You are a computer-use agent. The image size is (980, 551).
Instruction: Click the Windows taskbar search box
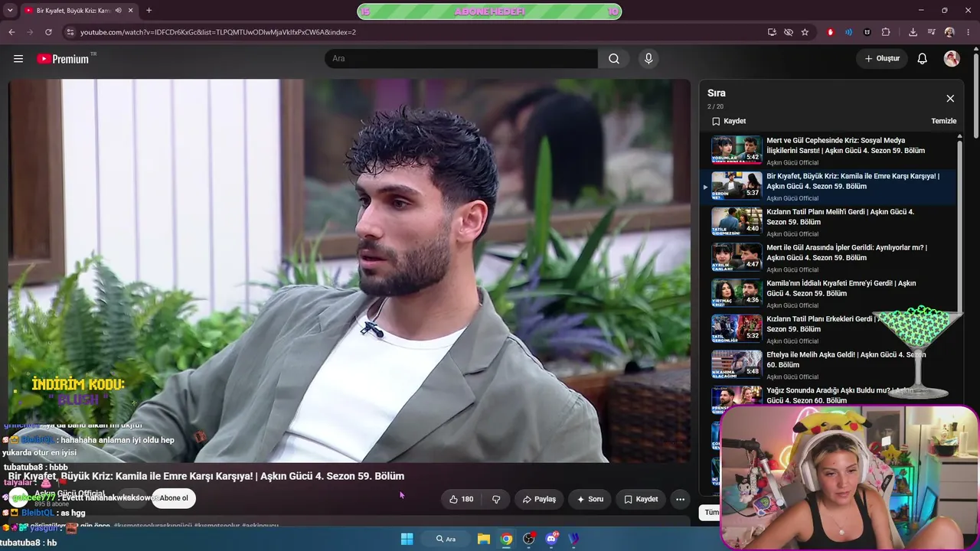click(x=446, y=539)
